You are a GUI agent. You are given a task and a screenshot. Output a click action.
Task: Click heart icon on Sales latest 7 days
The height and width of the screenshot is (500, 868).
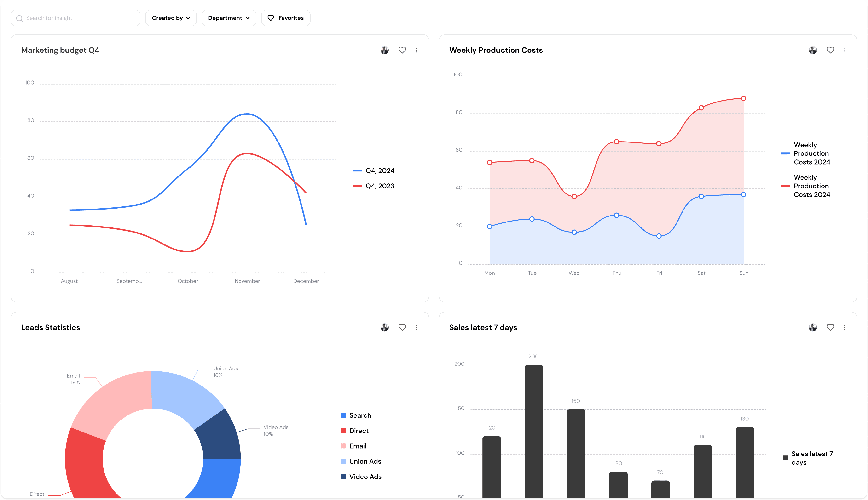[830, 327]
